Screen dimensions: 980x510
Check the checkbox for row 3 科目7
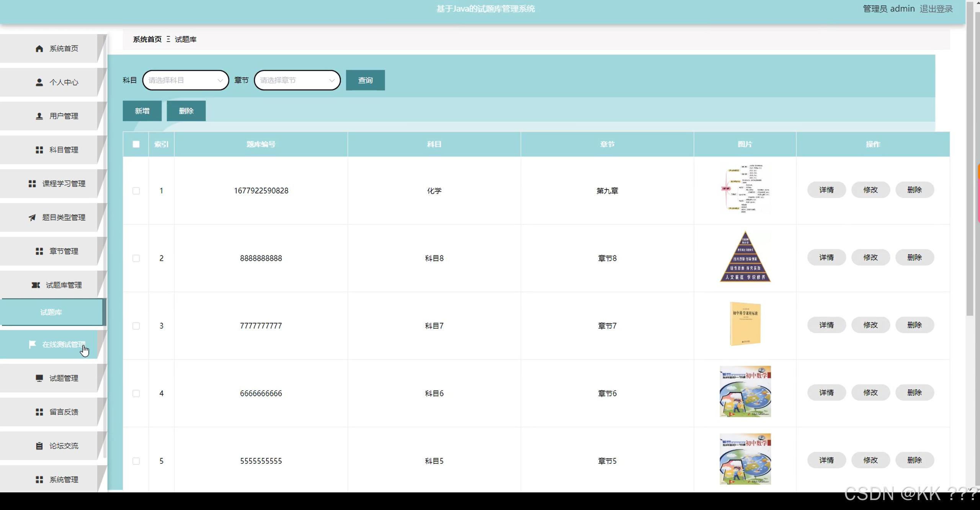click(x=136, y=326)
